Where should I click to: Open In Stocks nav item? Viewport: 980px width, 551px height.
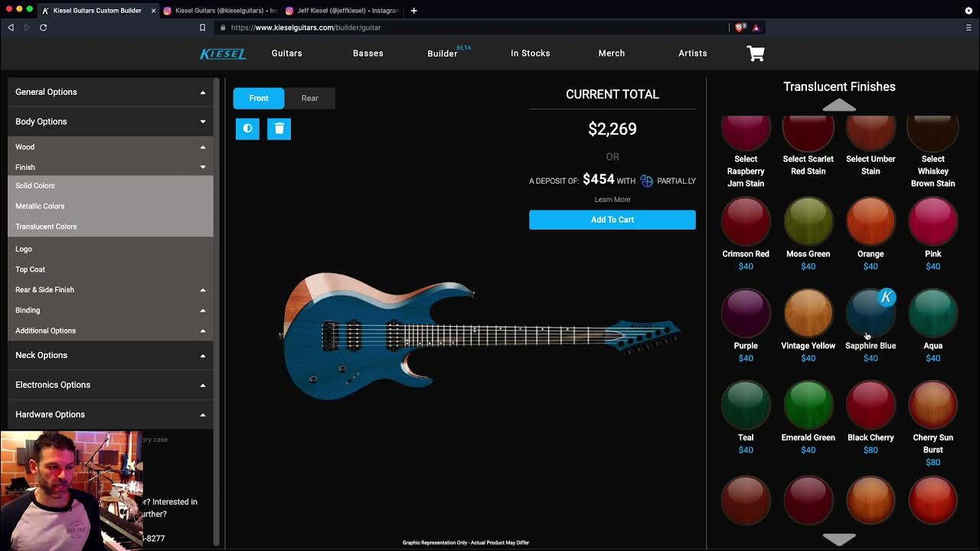coord(531,54)
